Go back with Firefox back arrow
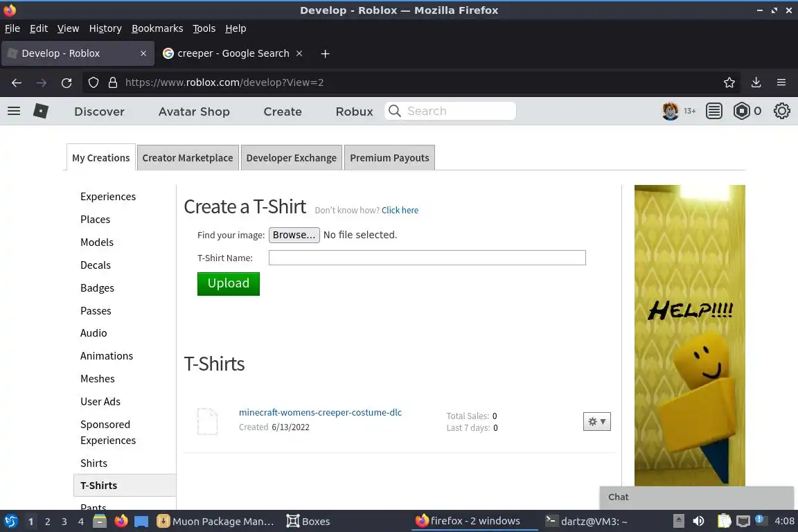Viewport: 798px width, 532px height. click(17, 82)
